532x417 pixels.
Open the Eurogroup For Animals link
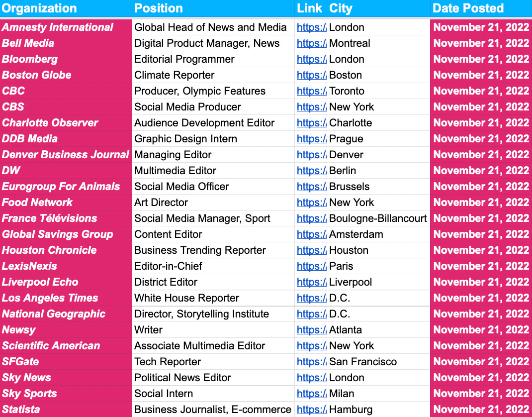pyautogui.click(x=311, y=187)
